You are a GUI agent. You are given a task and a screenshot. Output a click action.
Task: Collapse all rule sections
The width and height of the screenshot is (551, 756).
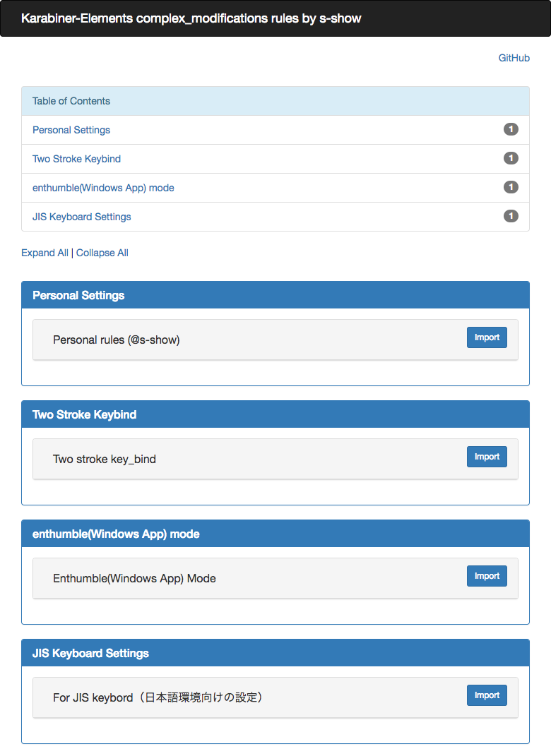[x=102, y=253]
